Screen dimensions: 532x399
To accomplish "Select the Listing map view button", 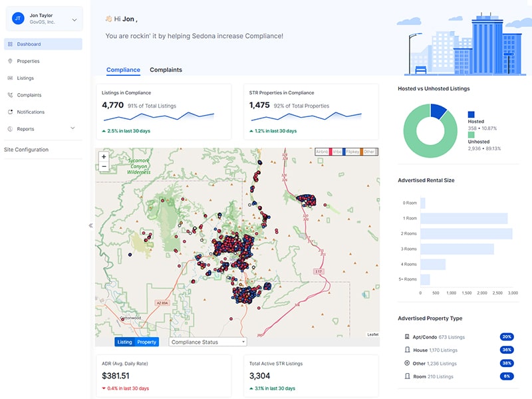I will 124,342.
